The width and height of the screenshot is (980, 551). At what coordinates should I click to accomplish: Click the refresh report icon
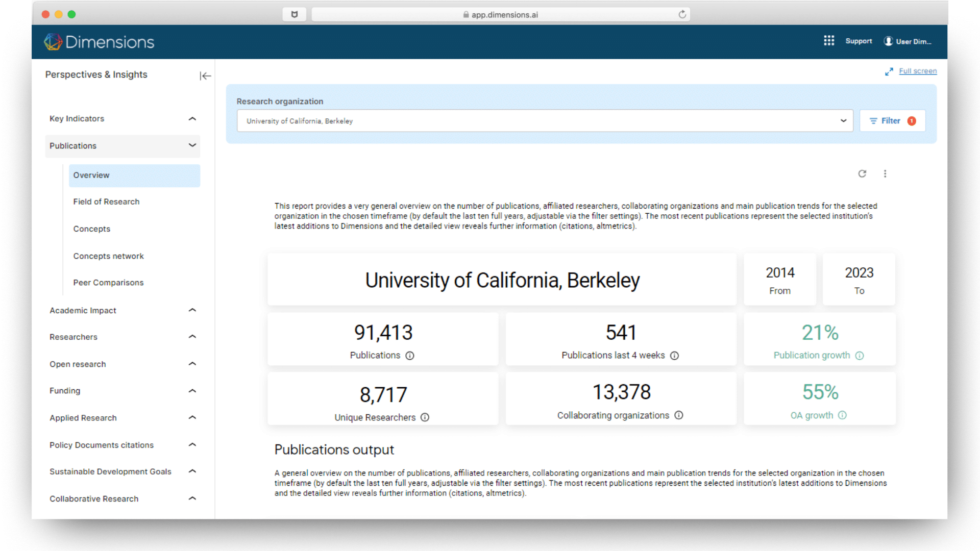862,173
